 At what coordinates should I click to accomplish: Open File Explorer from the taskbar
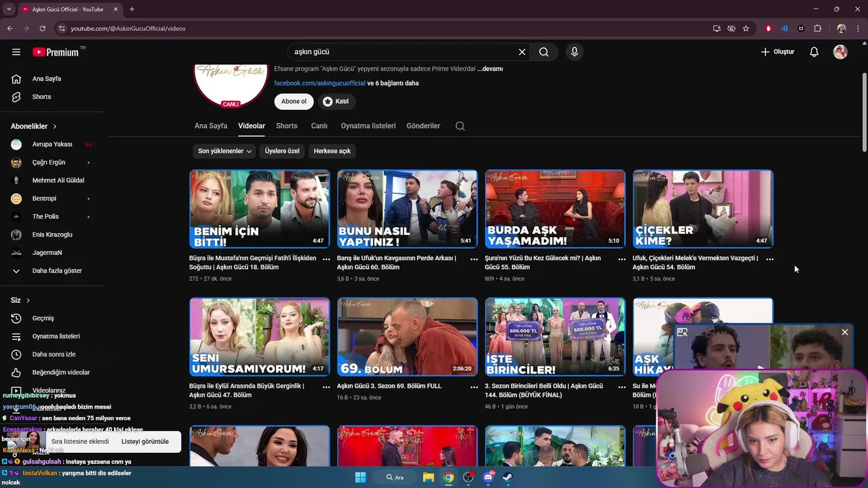click(x=429, y=477)
